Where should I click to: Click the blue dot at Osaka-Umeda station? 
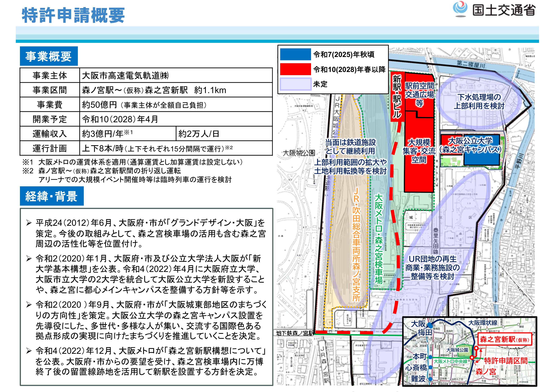coord(430,326)
